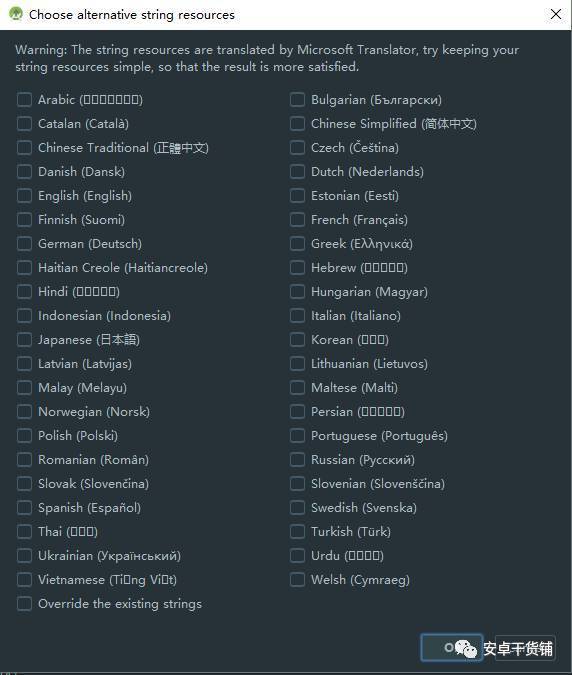Screen dimensions: 572x675
Task: Check the Welsh (Cymraeg) option
Action: pos(297,580)
